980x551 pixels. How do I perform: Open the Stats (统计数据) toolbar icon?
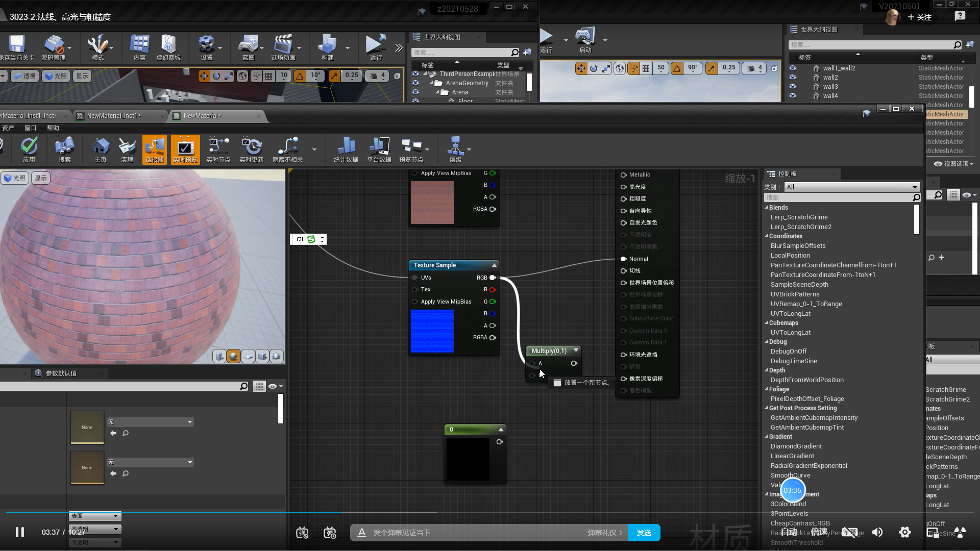coord(346,149)
